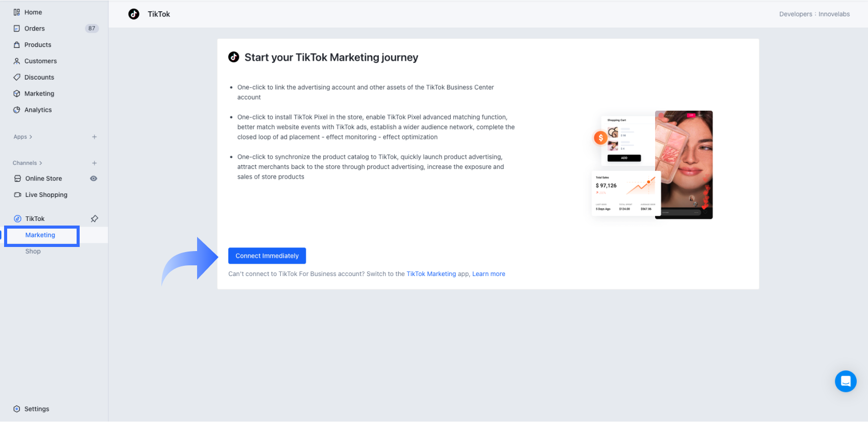Image resolution: width=868 pixels, height=422 pixels.
Task: Click the Products bag icon
Action: pos(17,45)
